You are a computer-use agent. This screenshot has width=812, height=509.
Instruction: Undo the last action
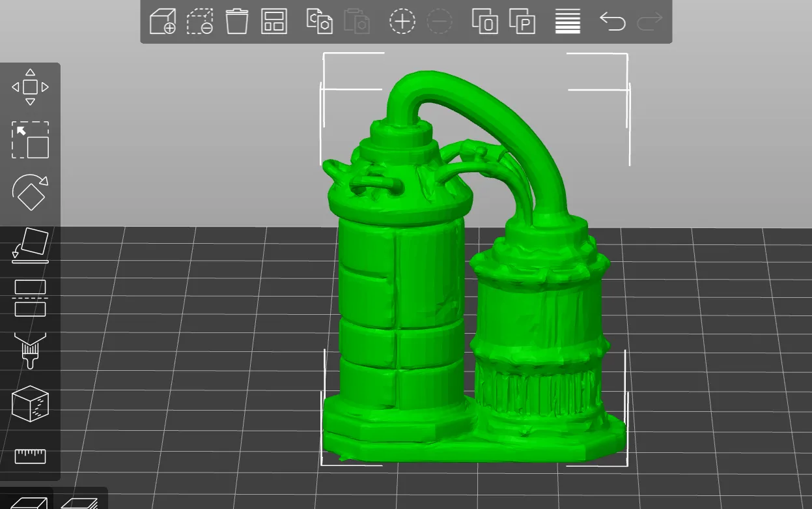click(611, 21)
